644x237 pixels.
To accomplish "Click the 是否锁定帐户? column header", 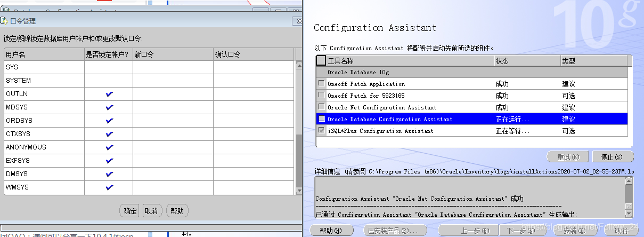I will pos(109,54).
